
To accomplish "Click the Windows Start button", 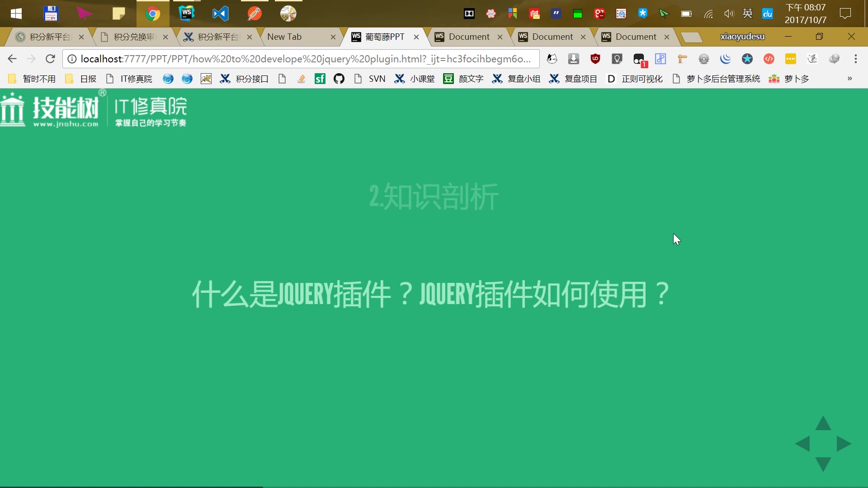I will click(x=15, y=13).
